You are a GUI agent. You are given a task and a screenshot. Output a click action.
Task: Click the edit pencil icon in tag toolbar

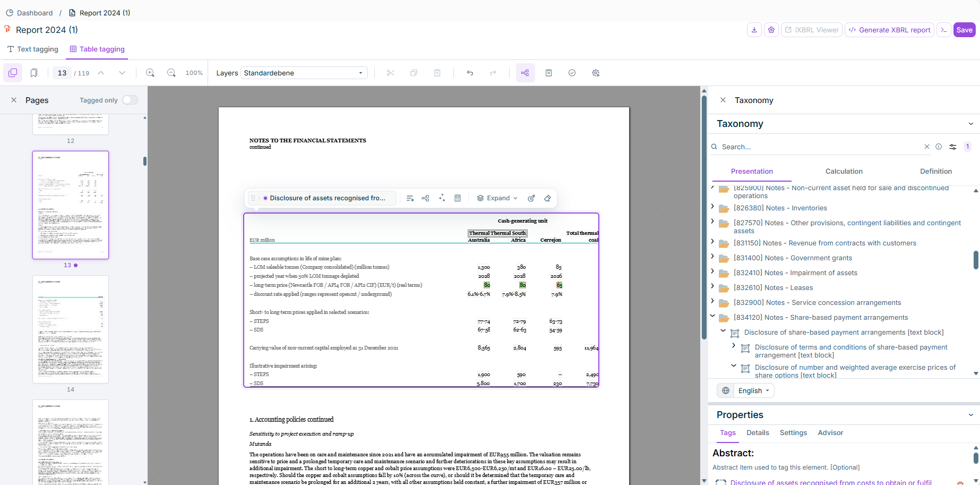[531, 198]
